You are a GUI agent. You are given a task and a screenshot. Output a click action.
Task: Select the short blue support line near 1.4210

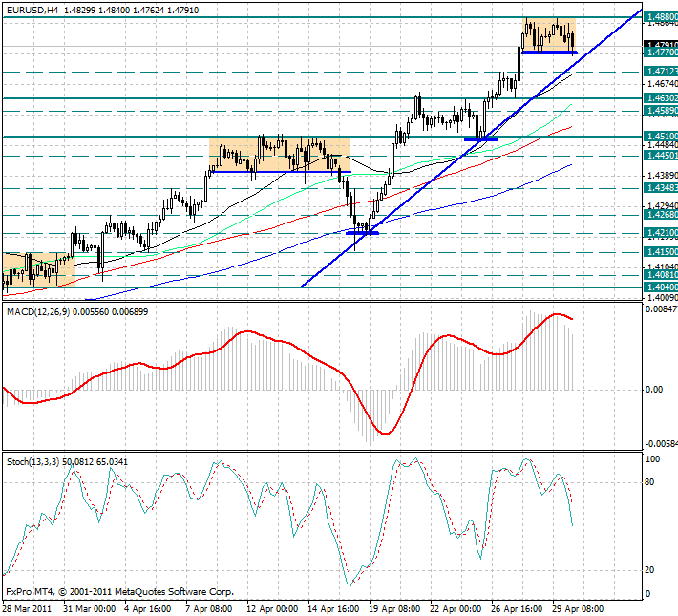[362, 233]
